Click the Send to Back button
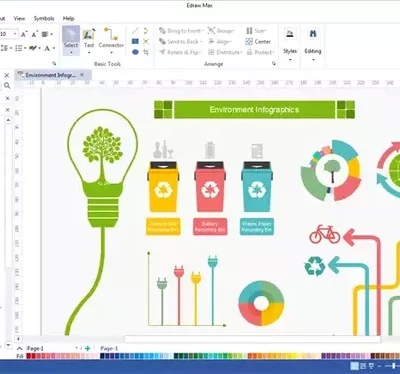The width and height of the screenshot is (400, 374). pos(180,42)
